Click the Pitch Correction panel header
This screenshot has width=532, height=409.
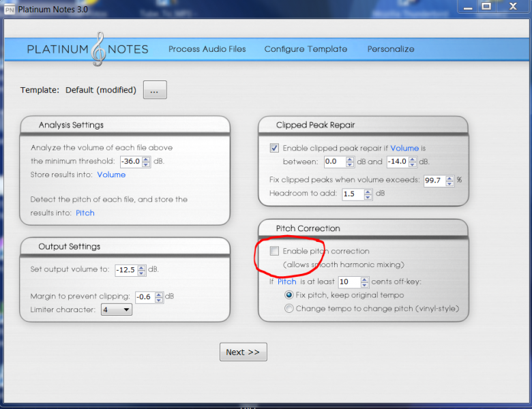click(363, 228)
